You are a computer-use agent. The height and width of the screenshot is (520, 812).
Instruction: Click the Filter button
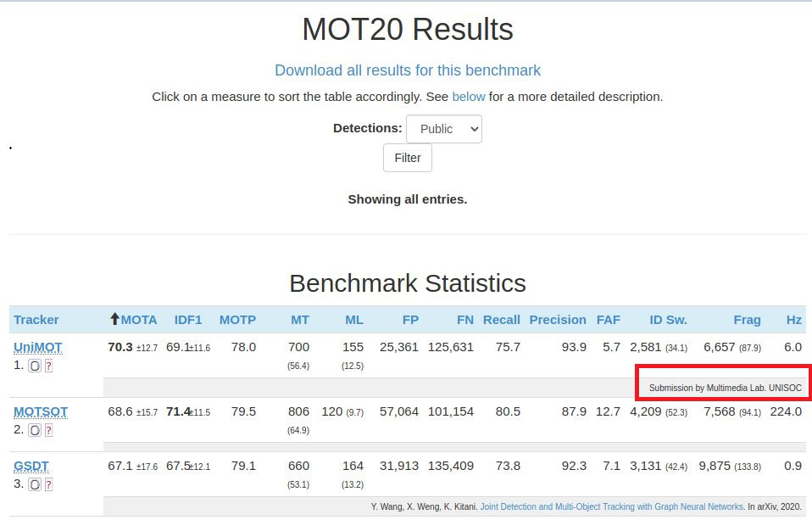(x=408, y=158)
